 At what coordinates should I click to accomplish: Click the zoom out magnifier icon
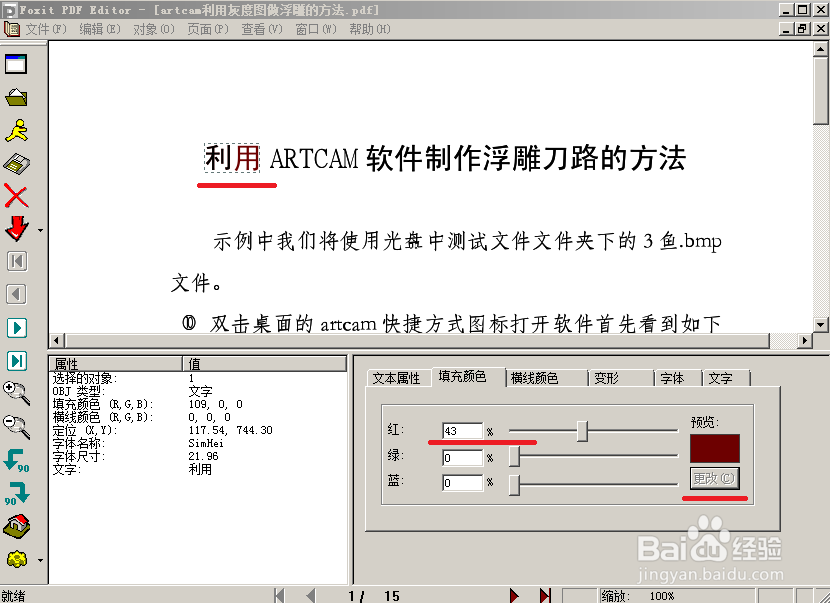(x=16, y=427)
